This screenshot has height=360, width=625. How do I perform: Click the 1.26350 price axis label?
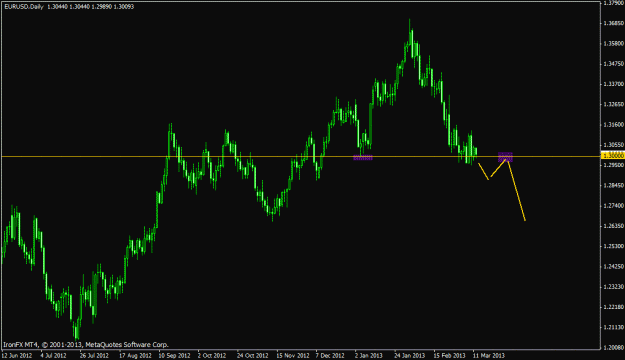click(x=614, y=226)
